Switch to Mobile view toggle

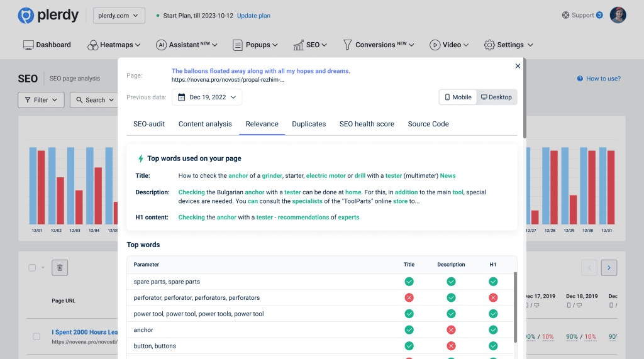click(458, 97)
